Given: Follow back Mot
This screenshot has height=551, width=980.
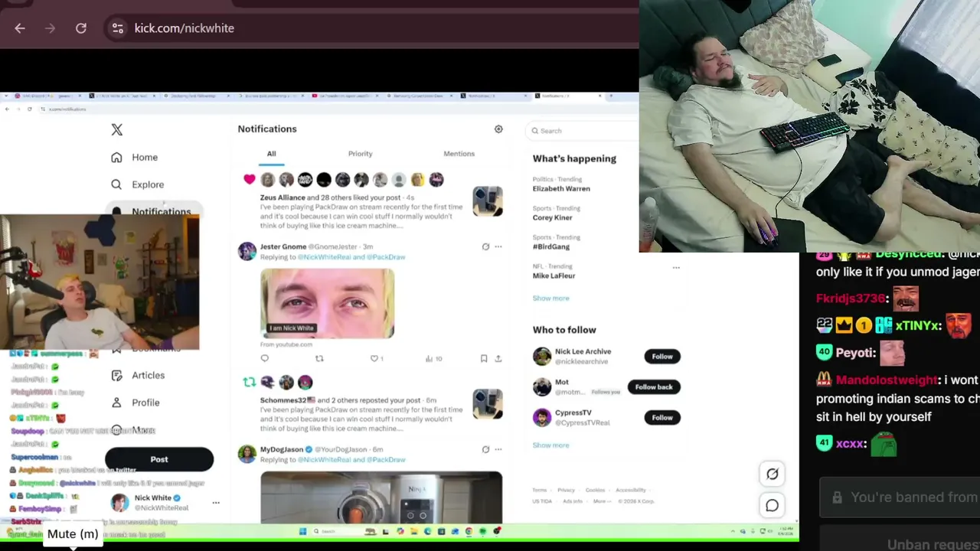Looking at the screenshot, I should (x=654, y=387).
